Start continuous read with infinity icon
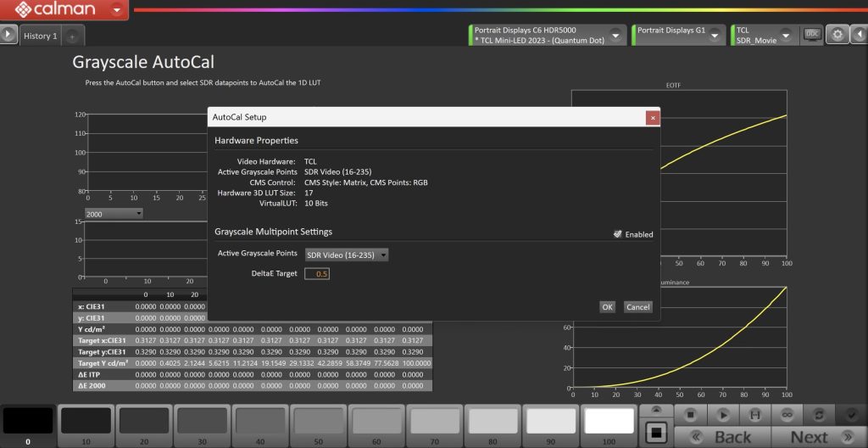The image size is (868, 448). (786, 415)
